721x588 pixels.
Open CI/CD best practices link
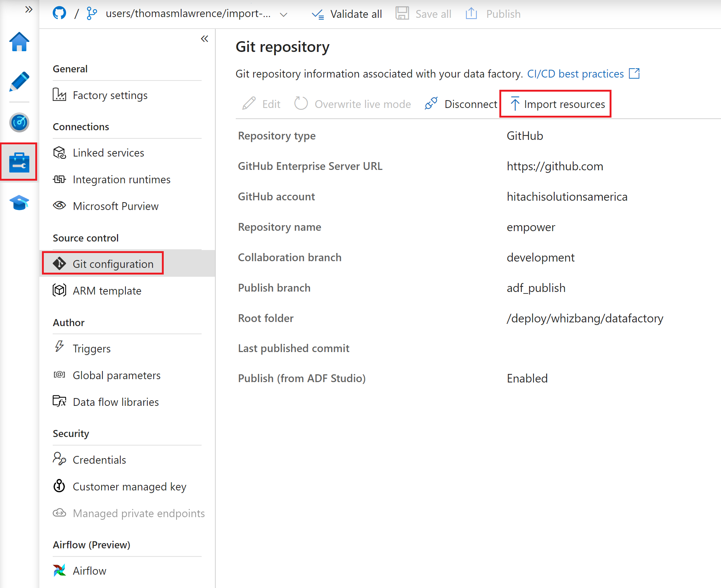(575, 74)
